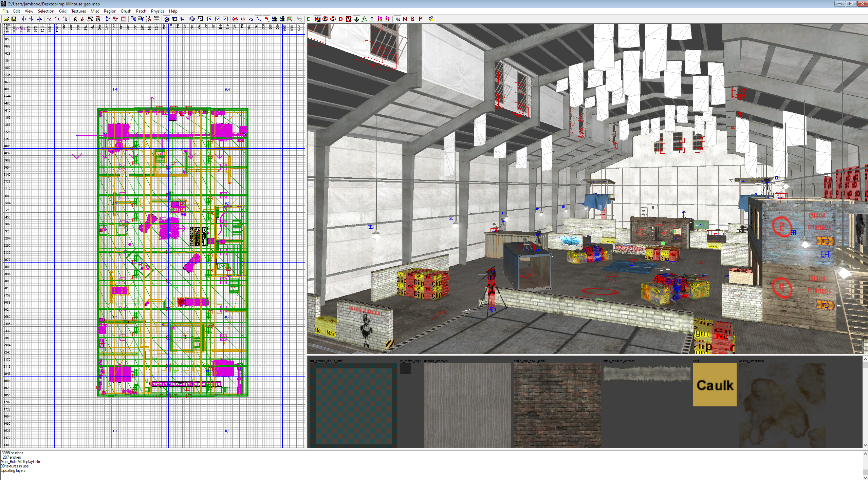868x480 pixels.
Task: Click the dark red P toolbar letter
Action: [420, 19]
